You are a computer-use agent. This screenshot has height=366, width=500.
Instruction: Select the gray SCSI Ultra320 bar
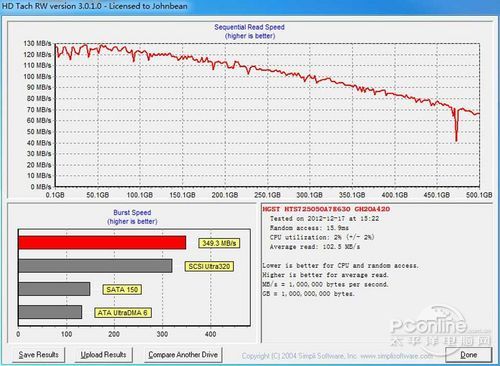coord(95,266)
